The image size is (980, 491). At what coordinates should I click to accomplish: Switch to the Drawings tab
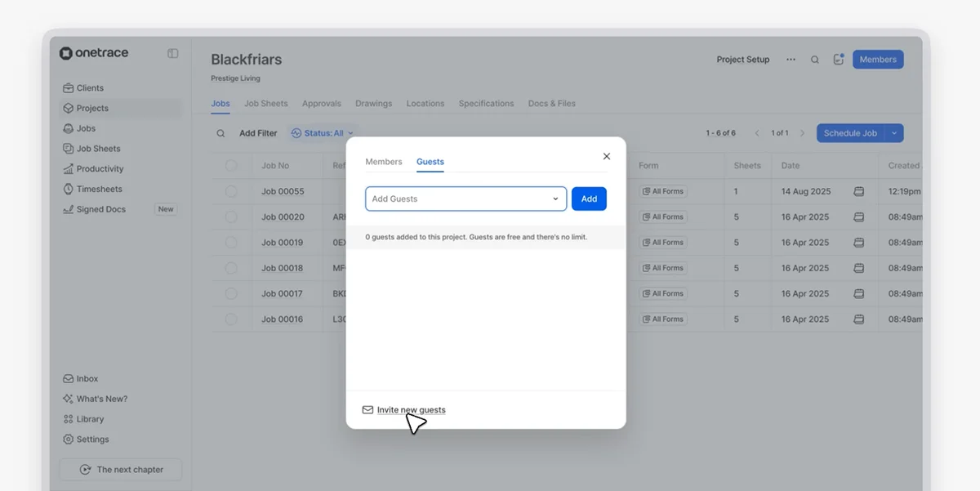tap(373, 104)
